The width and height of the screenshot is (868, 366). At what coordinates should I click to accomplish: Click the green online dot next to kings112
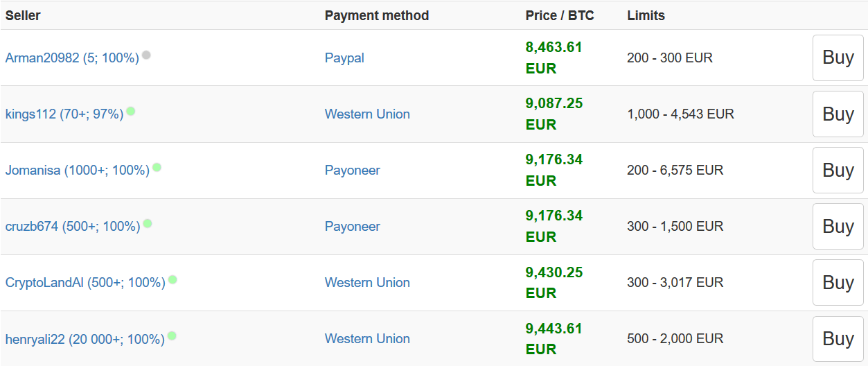point(130,111)
